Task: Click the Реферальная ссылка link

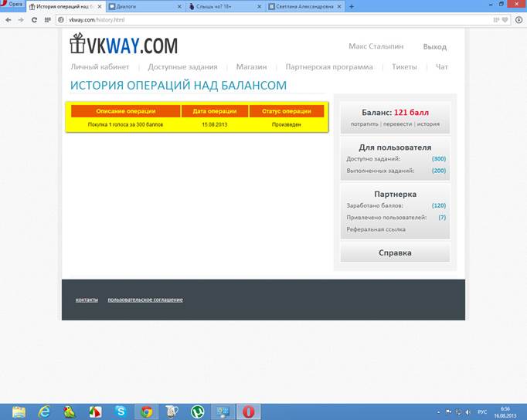Action: pos(376,229)
